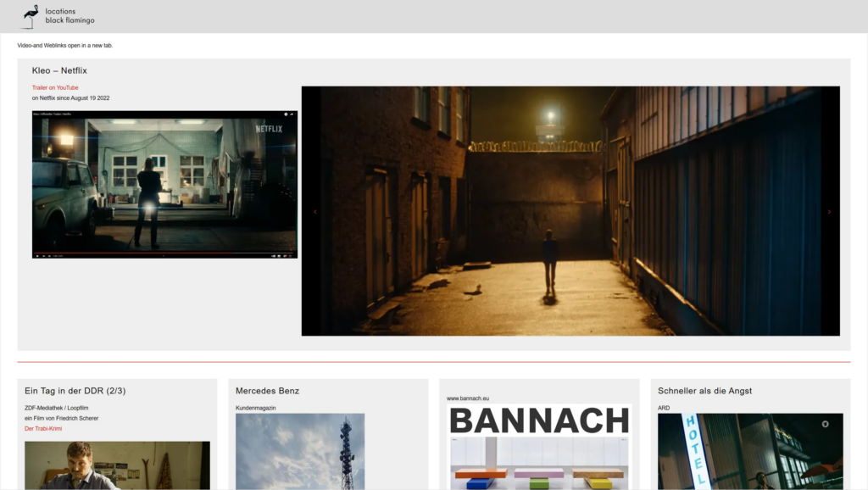The height and width of the screenshot is (490, 868).
Task: Open the Der Trabi-Krimi link
Action: click(x=43, y=429)
